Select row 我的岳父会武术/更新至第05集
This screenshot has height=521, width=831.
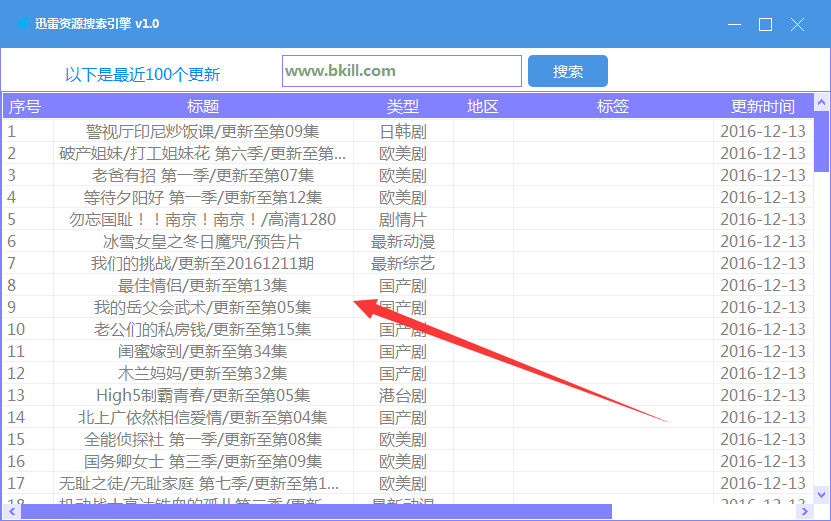click(408, 307)
